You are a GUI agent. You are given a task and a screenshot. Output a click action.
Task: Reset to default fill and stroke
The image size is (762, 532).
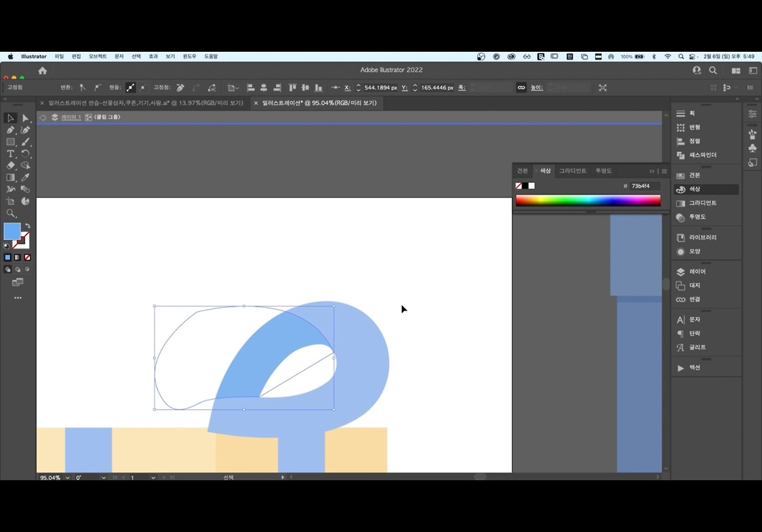(x=7, y=245)
